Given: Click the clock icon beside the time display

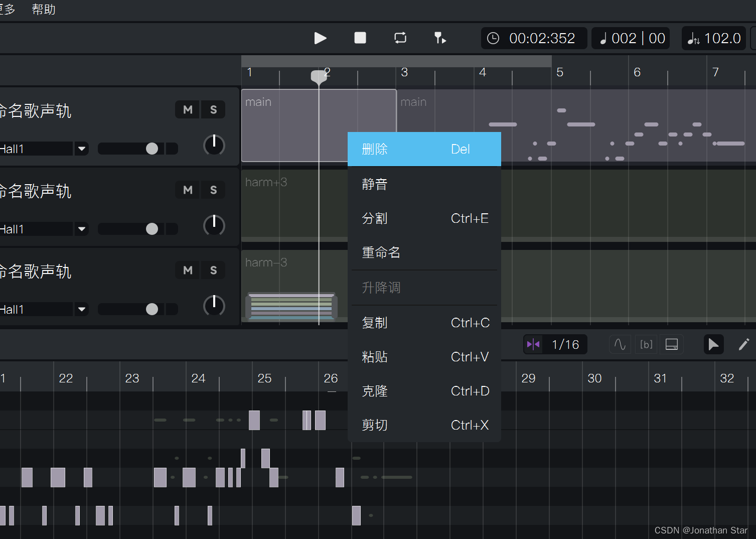Looking at the screenshot, I should pyautogui.click(x=493, y=38).
